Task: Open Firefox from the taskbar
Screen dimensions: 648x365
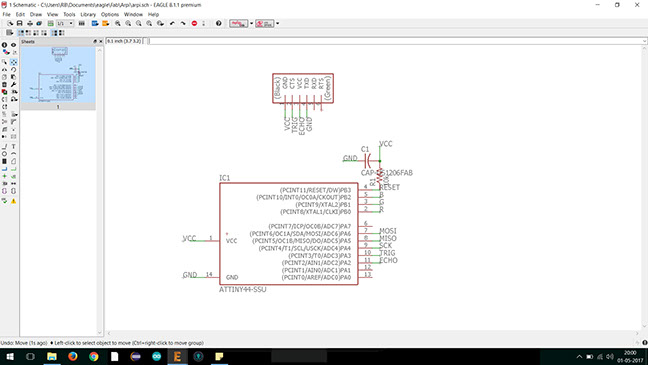Action: 73,356
